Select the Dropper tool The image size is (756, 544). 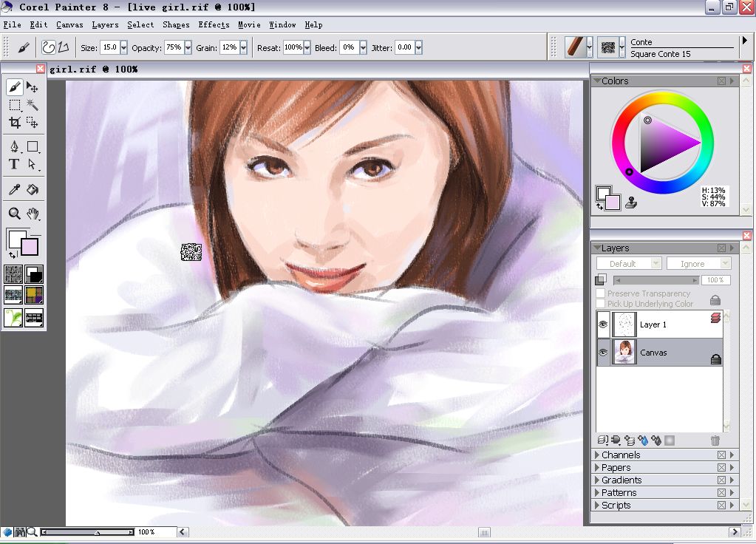tap(15, 189)
